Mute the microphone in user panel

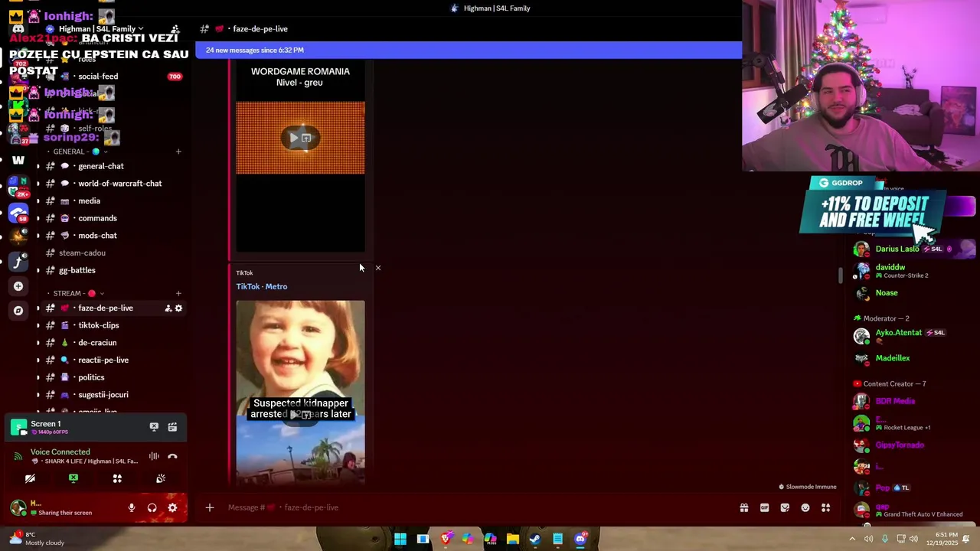click(x=132, y=507)
